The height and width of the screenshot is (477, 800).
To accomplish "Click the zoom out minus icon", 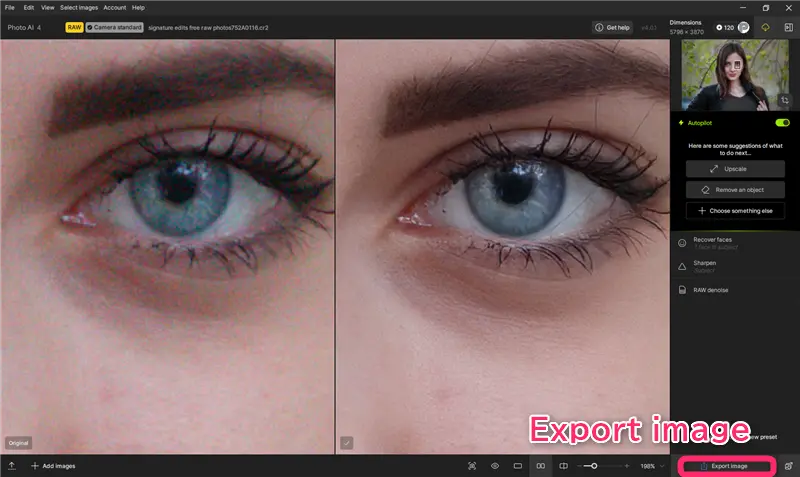I will click(x=580, y=466).
